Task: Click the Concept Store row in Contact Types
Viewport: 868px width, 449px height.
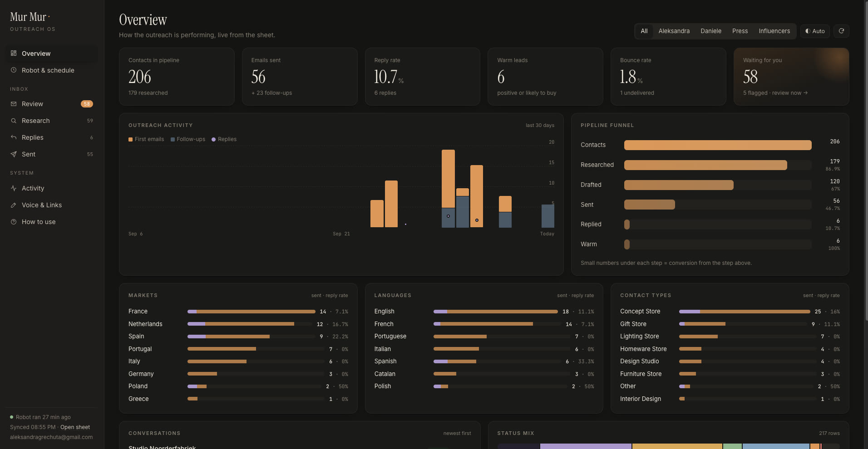Action: pyautogui.click(x=730, y=312)
